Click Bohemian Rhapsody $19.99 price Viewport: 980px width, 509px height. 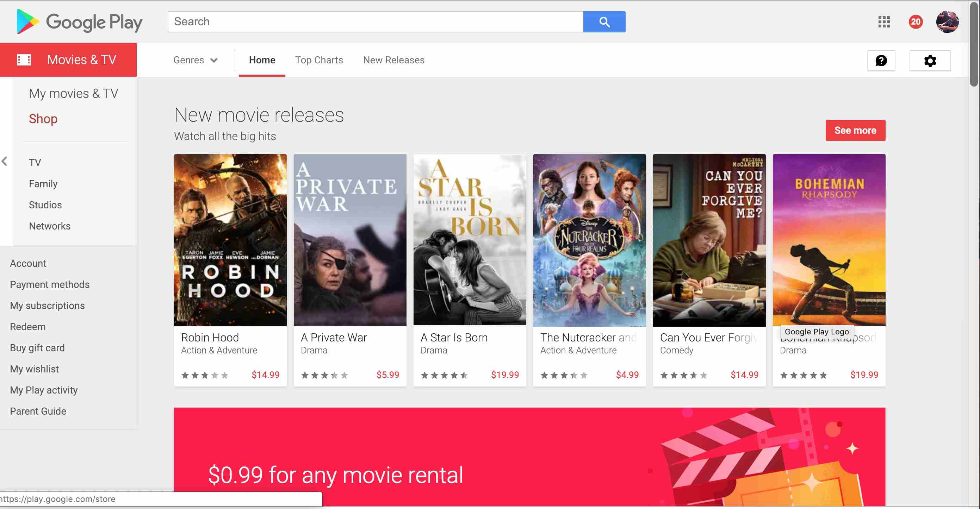(x=864, y=375)
